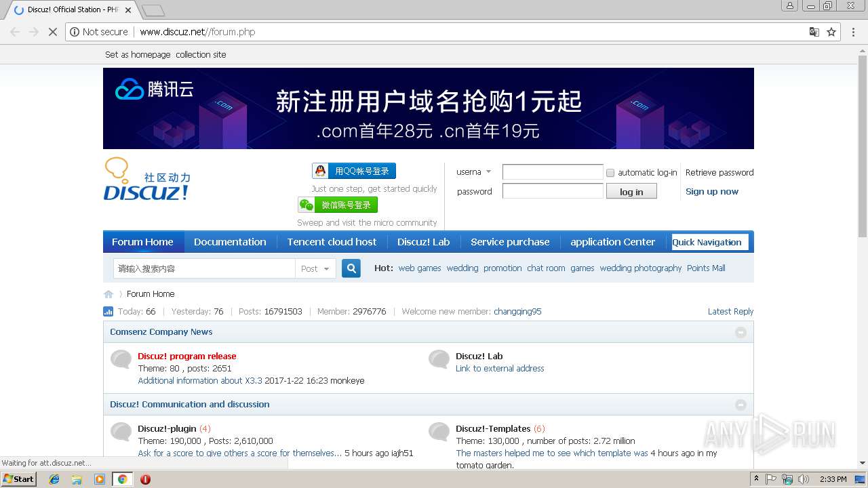Collapse the Discuz! Communication and discussion section
868x488 pixels.
pos(741,405)
